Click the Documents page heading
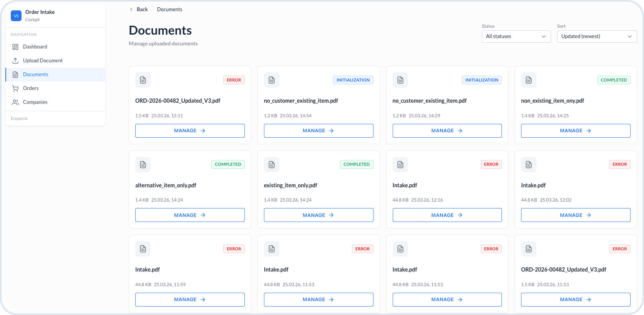 (160, 30)
